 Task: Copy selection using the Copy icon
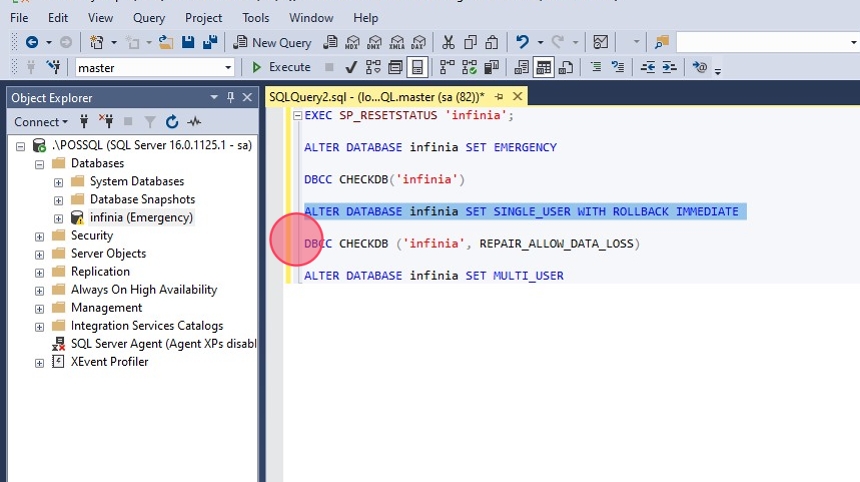[470, 42]
